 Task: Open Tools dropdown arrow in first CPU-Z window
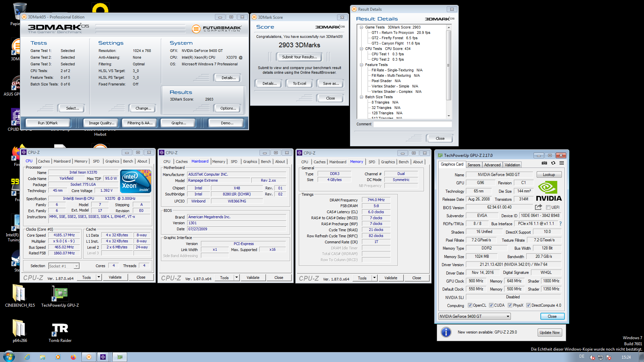click(x=99, y=277)
